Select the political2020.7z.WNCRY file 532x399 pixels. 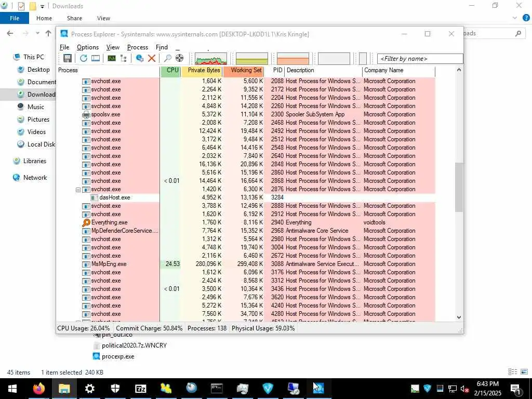[134, 345]
